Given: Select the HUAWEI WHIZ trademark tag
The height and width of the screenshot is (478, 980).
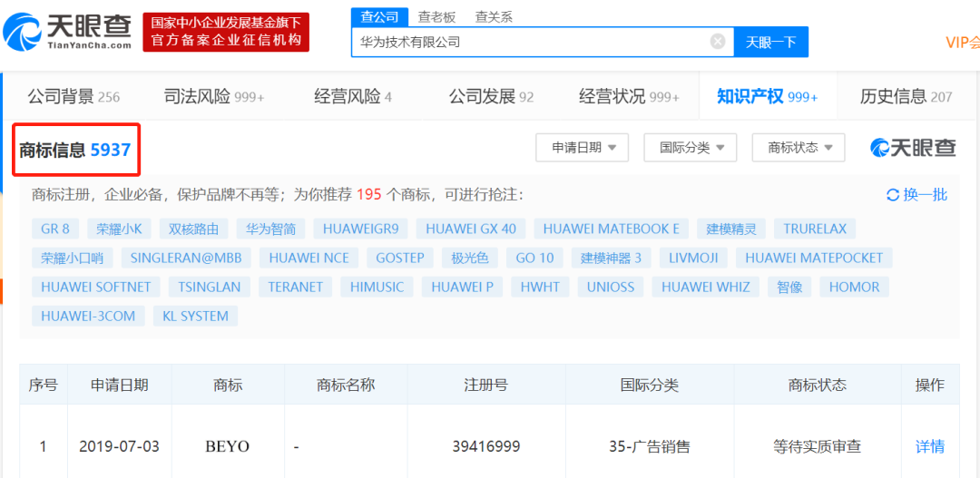Looking at the screenshot, I should [x=706, y=287].
